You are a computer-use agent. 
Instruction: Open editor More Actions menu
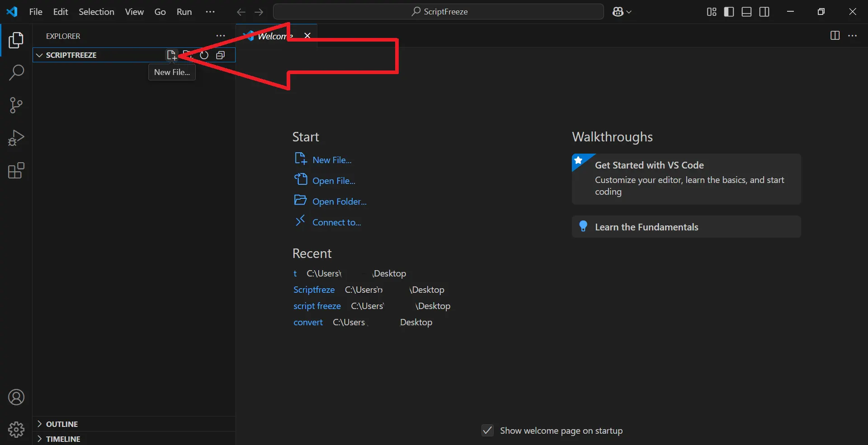[x=853, y=36]
